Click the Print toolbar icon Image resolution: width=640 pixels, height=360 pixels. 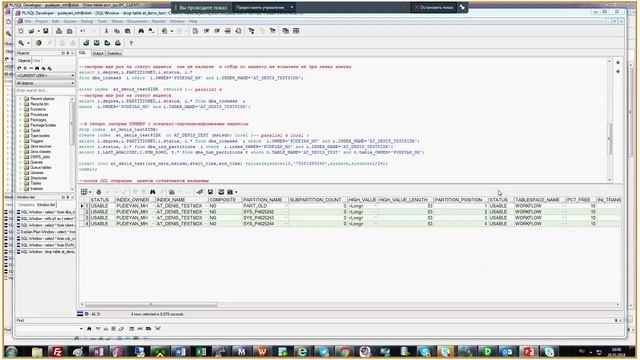pos(59,31)
